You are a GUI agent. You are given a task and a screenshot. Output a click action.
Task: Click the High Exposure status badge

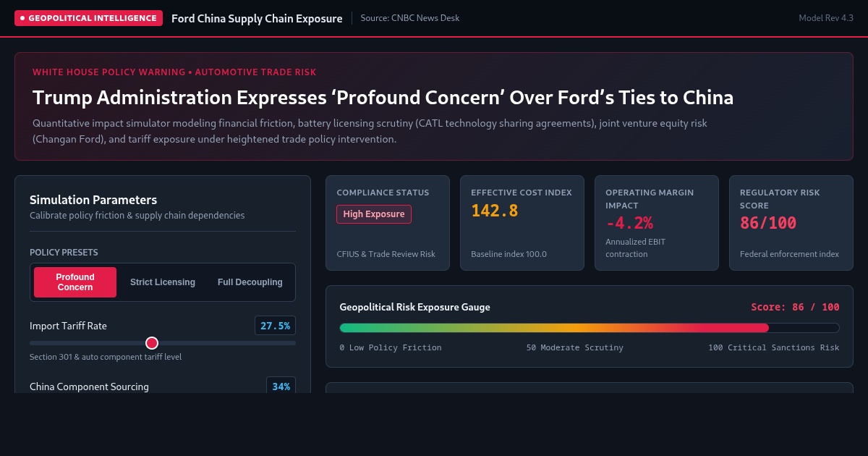(374, 214)
